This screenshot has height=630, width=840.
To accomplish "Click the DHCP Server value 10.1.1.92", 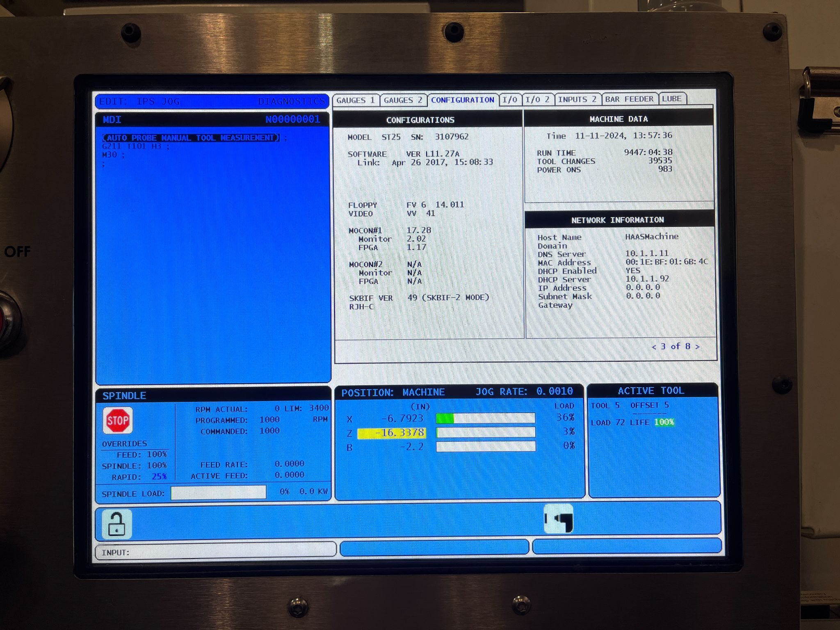I will click(647, 279).
